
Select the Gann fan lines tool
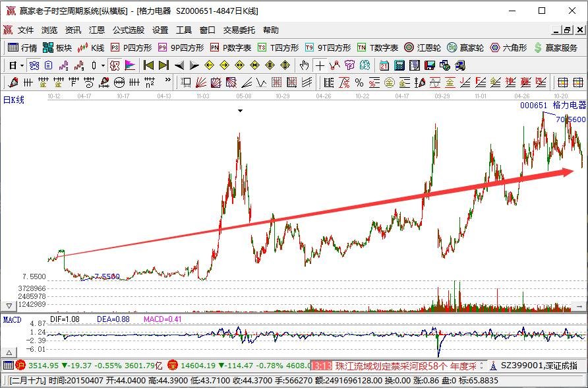(x=201, y=82)
